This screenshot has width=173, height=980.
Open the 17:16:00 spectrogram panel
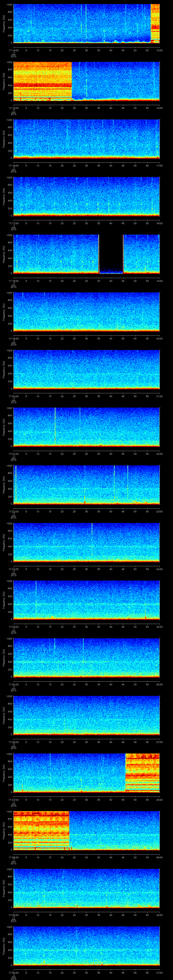coord(86,139)
